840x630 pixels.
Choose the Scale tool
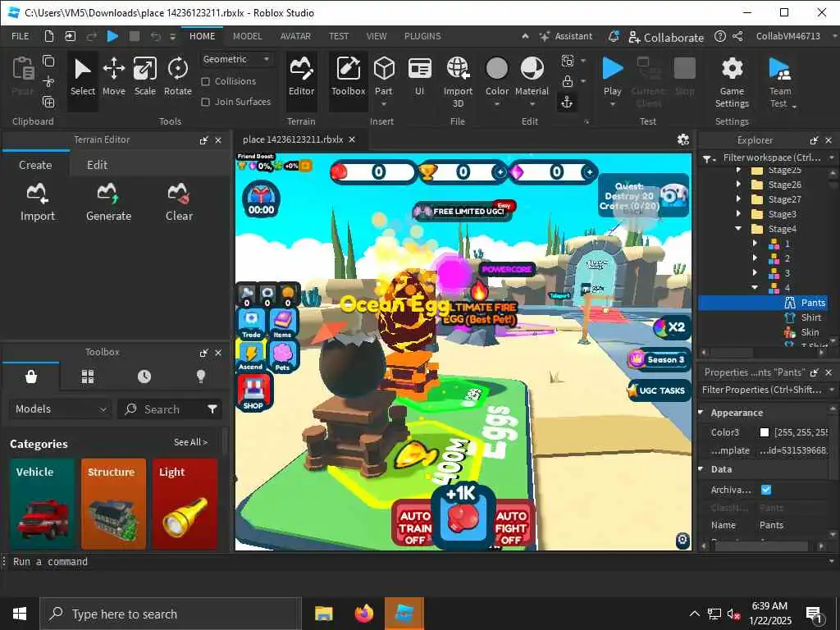pyautogui.click(x=145, y=78)
